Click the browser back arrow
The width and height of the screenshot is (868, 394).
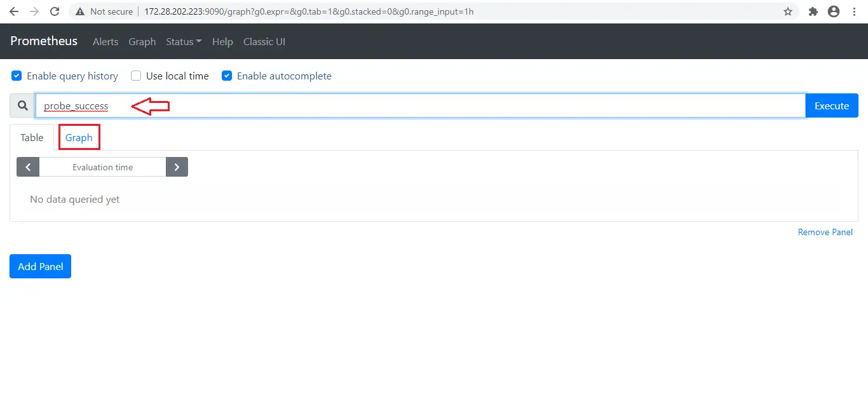tap(14, 11)
